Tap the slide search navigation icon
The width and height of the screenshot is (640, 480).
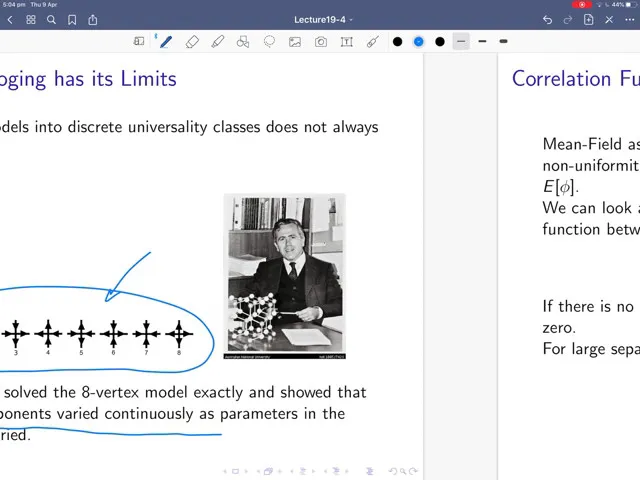tap(403, 471)
